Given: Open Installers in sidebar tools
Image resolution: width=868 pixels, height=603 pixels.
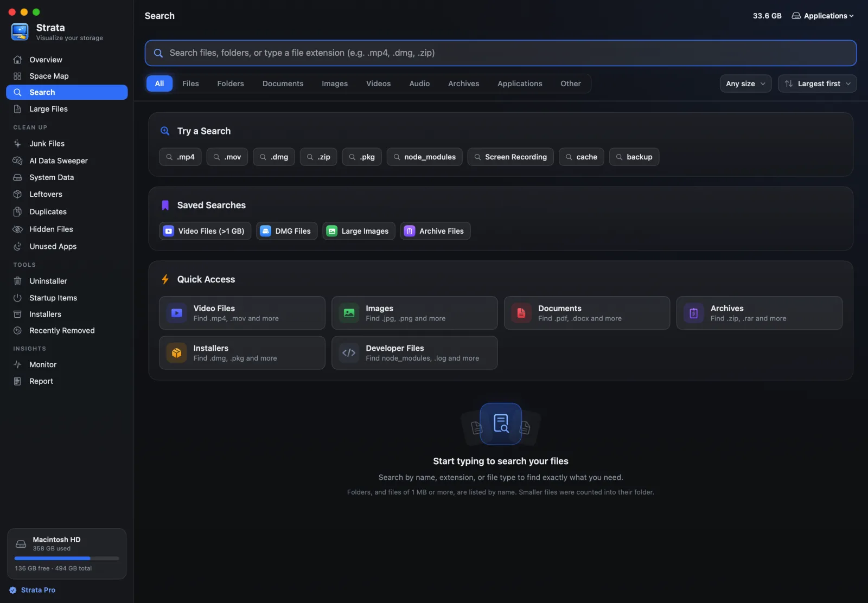Looking at the screenshot, I should pyautogui.click(x=67, y=314).
